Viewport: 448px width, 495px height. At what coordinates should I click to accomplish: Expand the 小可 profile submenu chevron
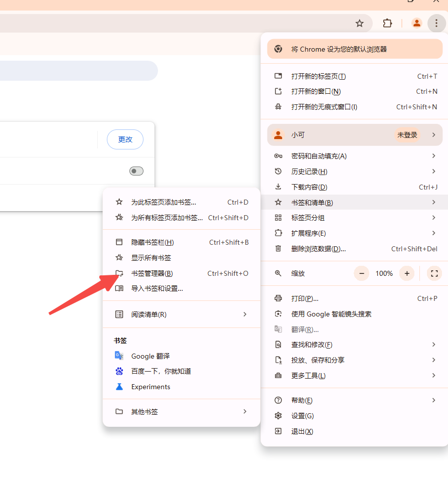pyautogui.click(x=434, y=135)
